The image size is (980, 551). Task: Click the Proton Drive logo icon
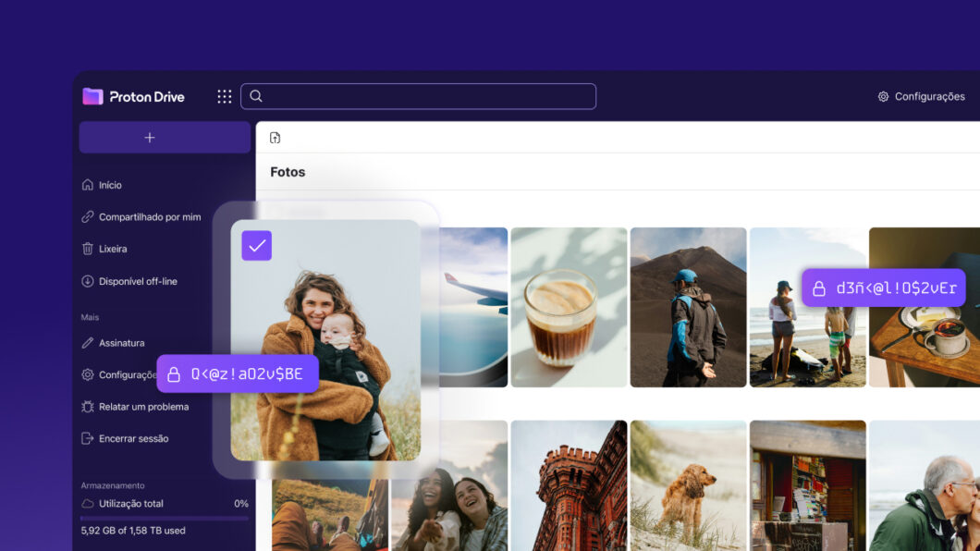tap(92, 96)
